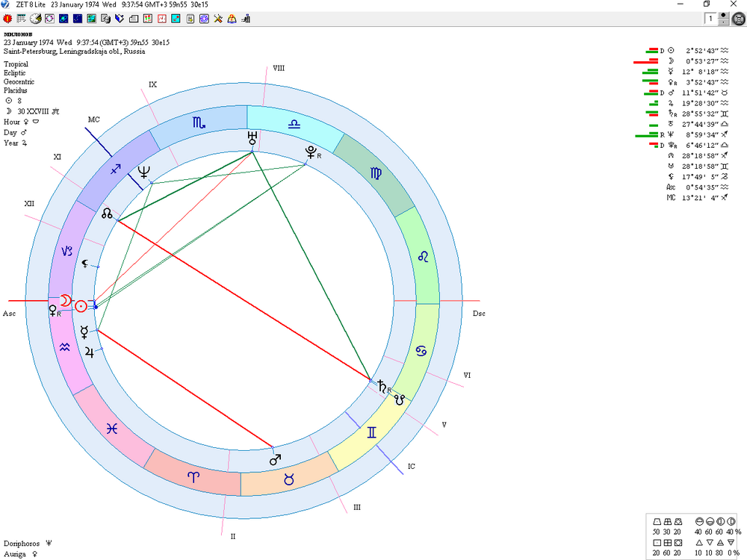
Task: Click the chart number input field
Action: click(711, 19)
